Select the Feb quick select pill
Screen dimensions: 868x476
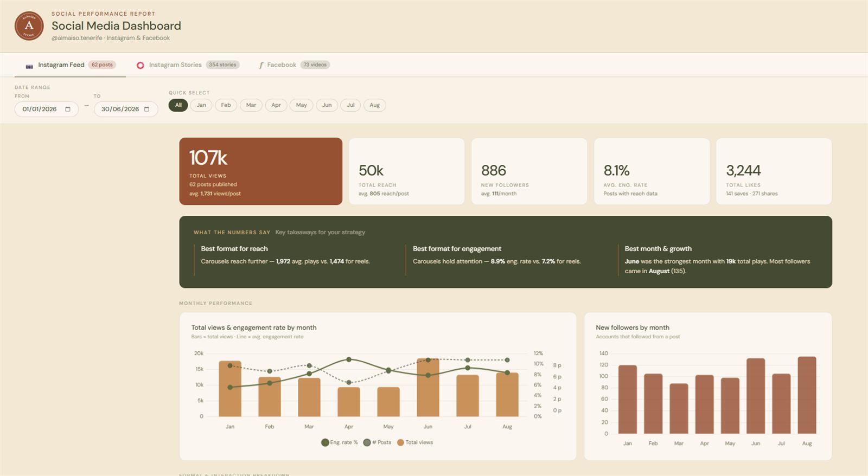tap(226, 105)
